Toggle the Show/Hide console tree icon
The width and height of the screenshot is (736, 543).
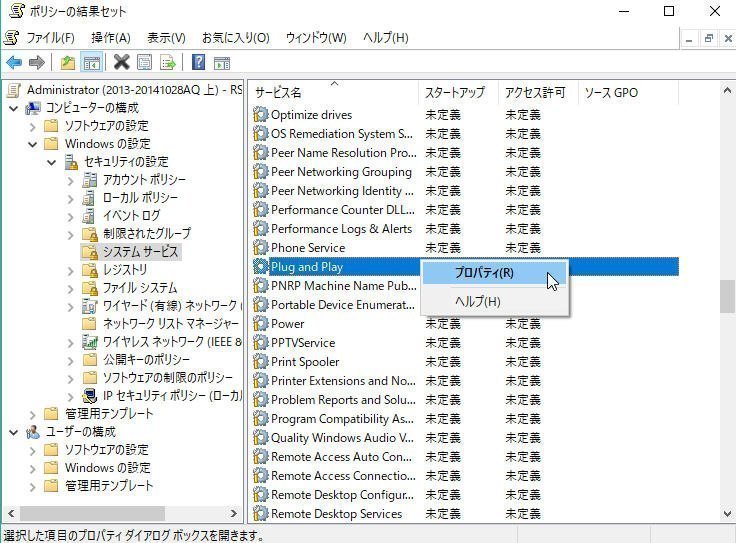[x=92, y=62]
